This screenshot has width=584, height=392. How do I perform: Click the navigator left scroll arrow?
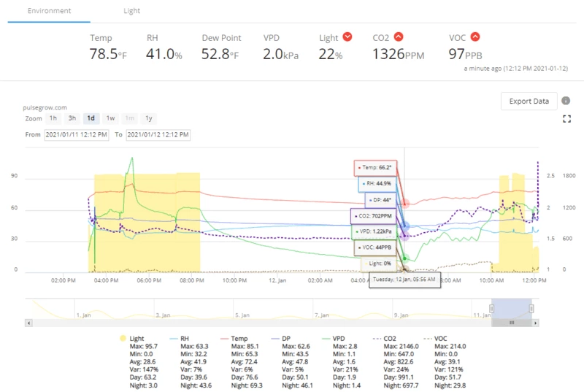click(29, 322)
